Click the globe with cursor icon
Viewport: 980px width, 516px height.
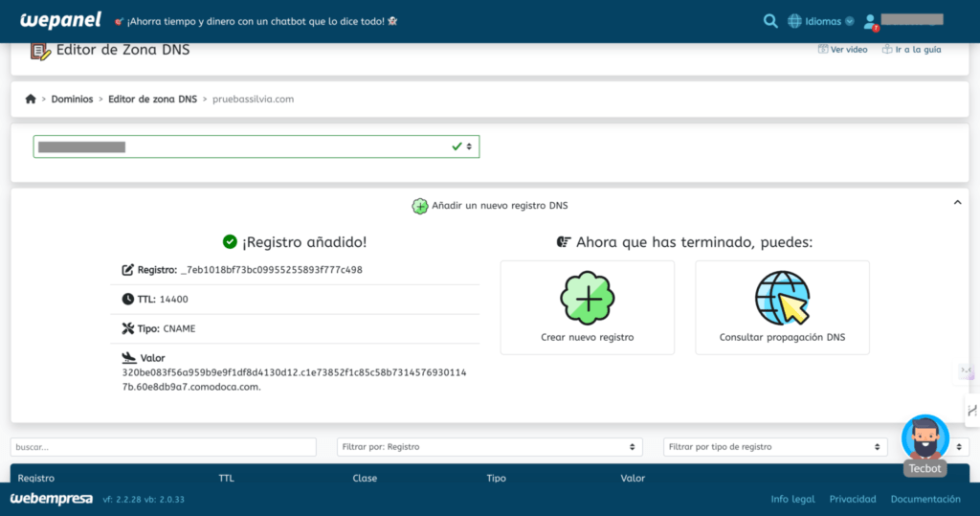(x=782, y=299)
